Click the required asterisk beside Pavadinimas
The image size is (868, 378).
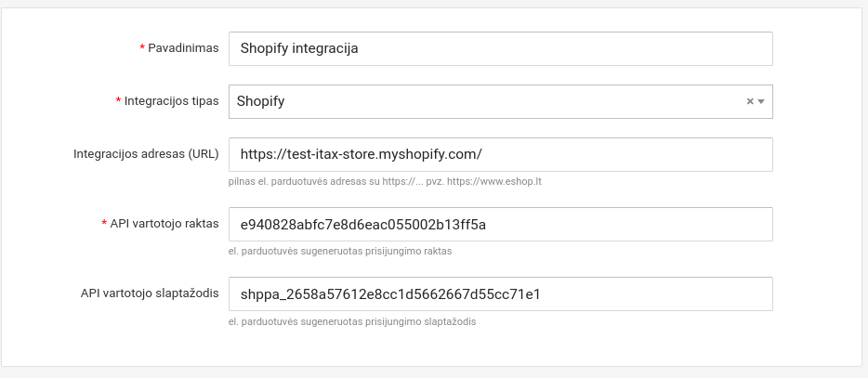(x=142, y=48)
